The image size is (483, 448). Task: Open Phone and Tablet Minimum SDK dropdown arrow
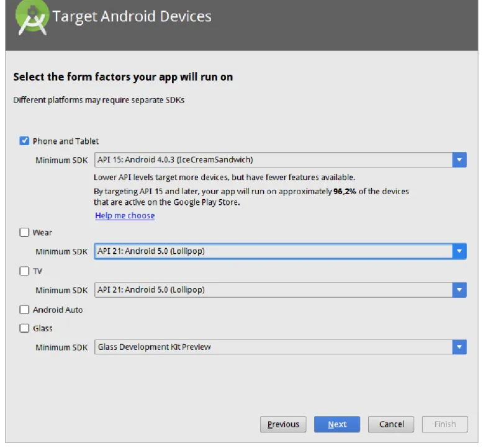pos(459,160)
